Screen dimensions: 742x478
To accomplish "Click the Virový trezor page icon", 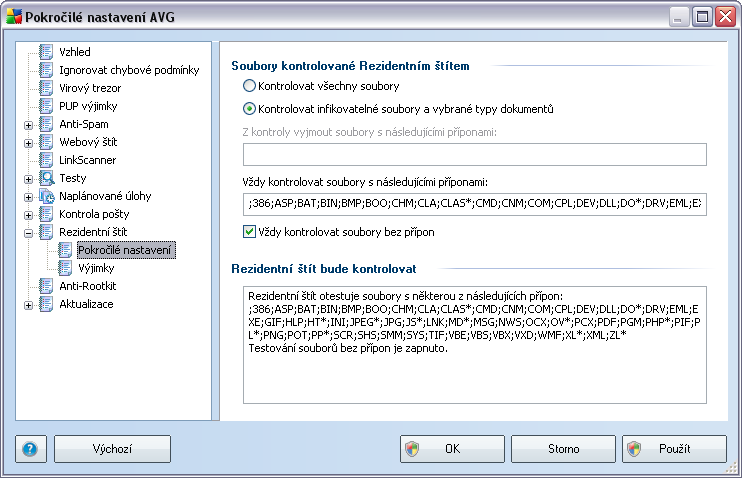I will [46, 88].
